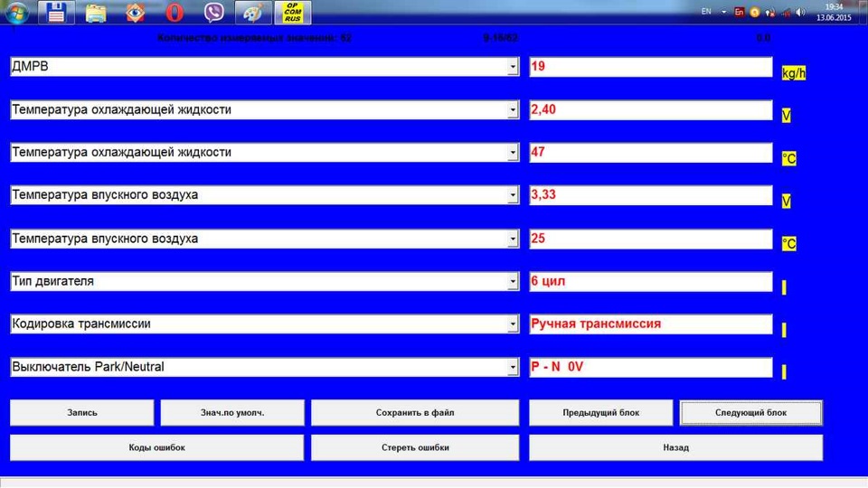
Task: Expand the Выключатель Park/Neutral dropdown
Action: pos(513,367)
